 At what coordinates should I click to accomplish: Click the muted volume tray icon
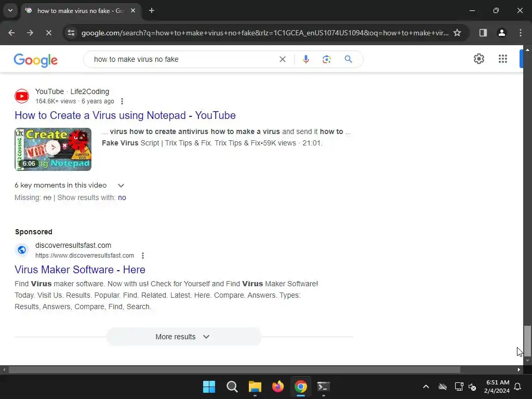coord(472,387)
